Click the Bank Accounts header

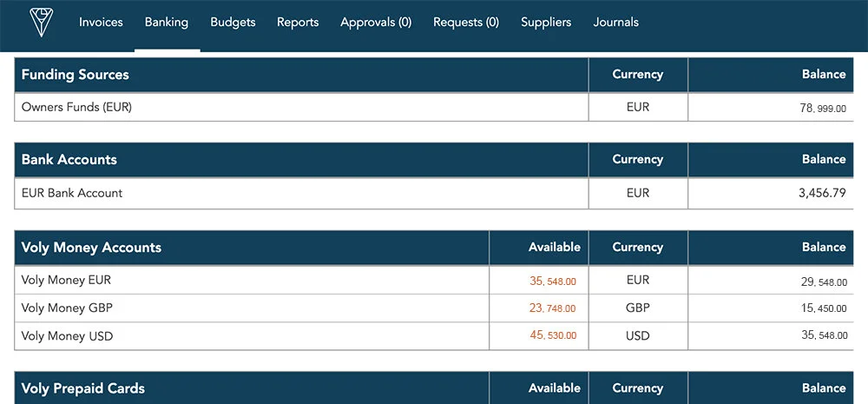click(x=69, y=160)
